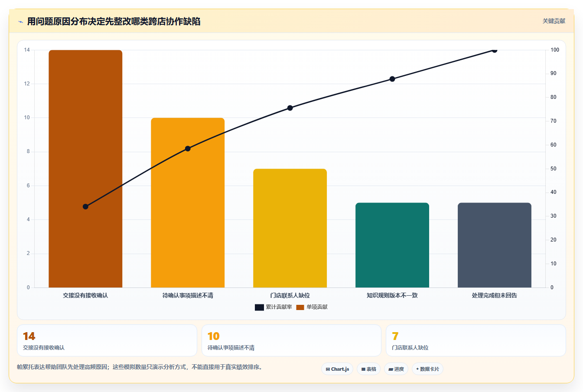Click the 处理完成但未回告 axis label
Viewport: 583px width, 392px height.
tap(495, 295)
